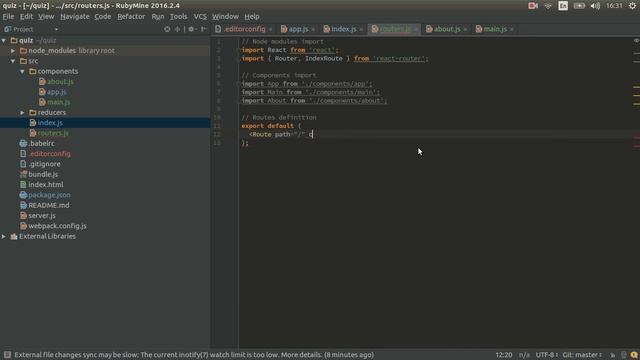Collapse the src folder
The image size is (640, 360).
pyautogui.click(x=13, y=61)
